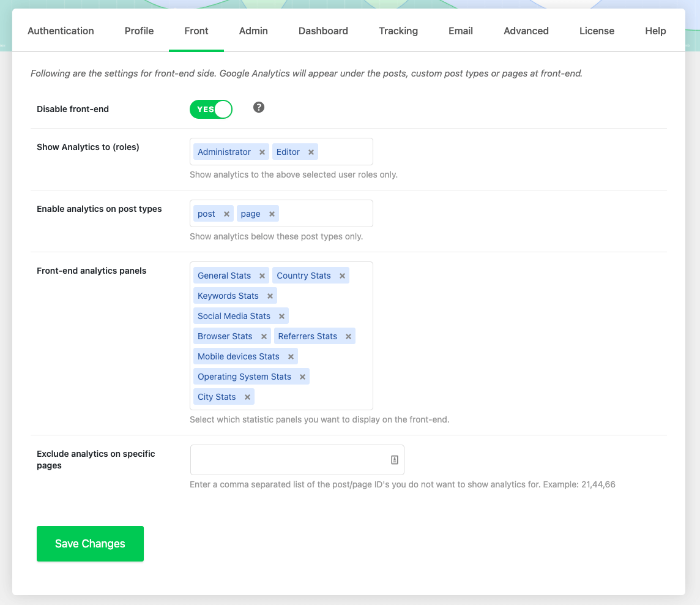Go to the Advanced tab
The image size is (700, 605).
(x=526, y=31)
